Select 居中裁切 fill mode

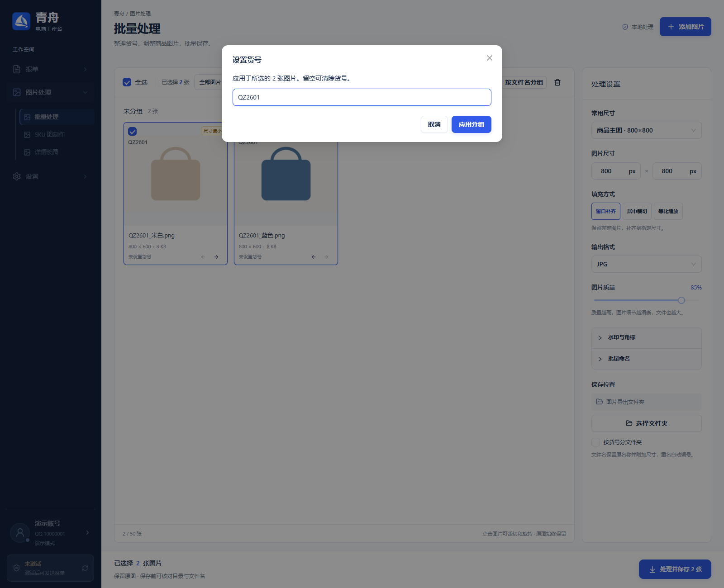coord(637,211)
